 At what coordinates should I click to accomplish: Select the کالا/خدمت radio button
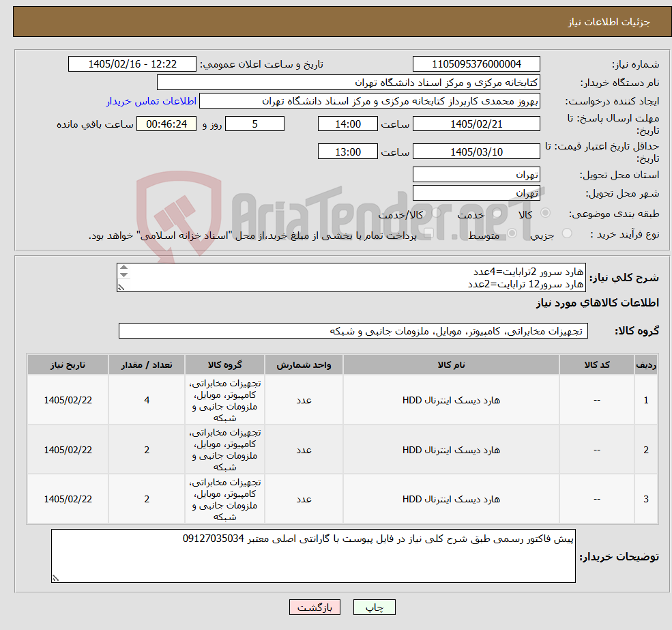(x=436, y=213)
